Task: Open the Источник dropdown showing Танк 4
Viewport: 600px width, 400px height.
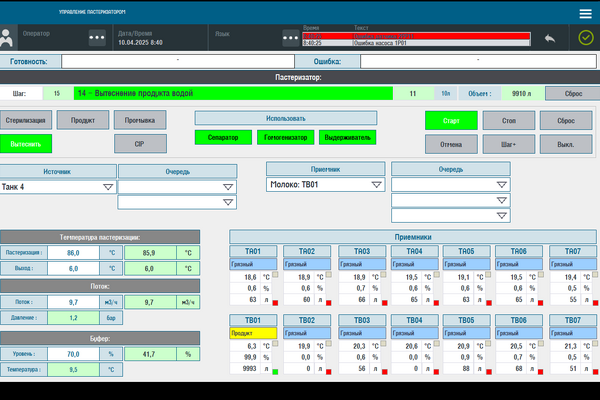Action: pos(58,187)
